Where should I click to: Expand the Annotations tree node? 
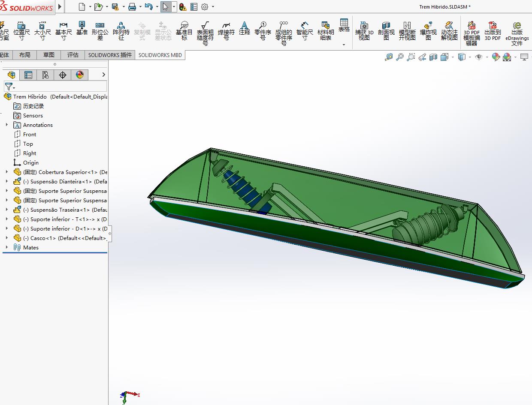tap(6, 125)
